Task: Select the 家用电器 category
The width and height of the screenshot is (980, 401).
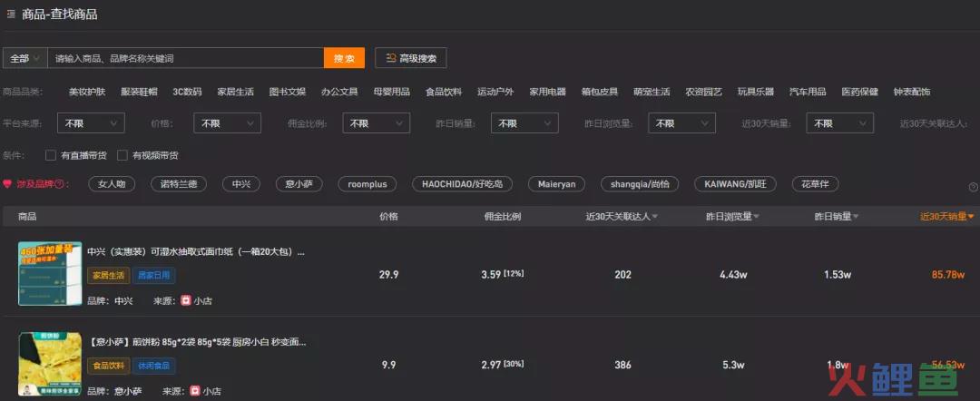Action: 547,92
